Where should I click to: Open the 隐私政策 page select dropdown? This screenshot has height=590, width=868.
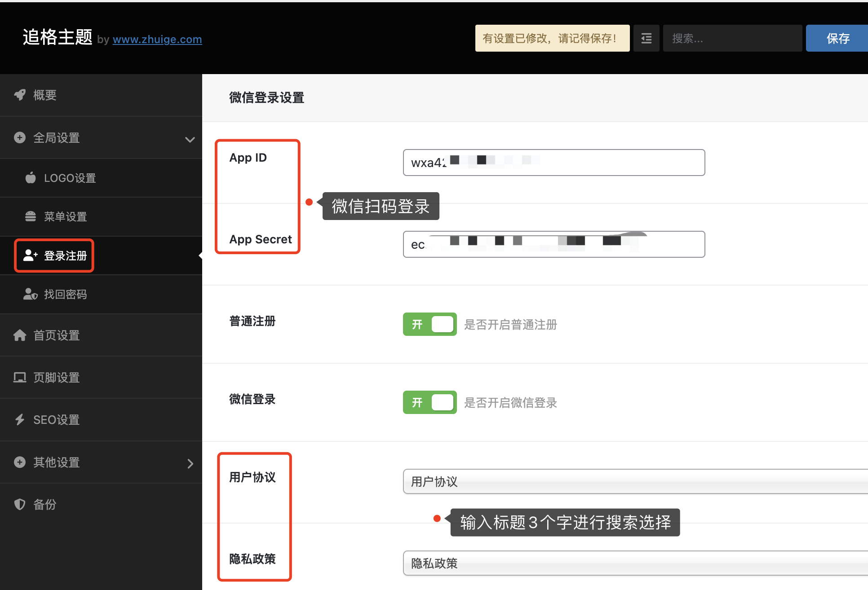[635, 563]
